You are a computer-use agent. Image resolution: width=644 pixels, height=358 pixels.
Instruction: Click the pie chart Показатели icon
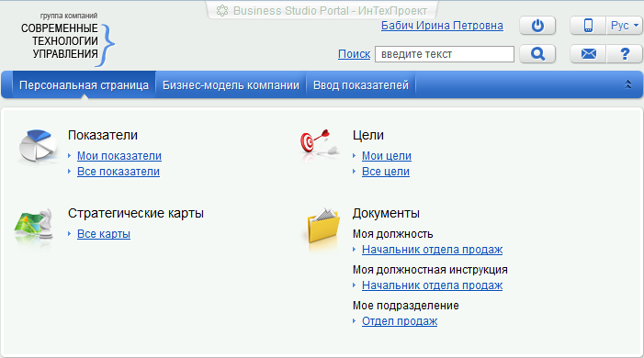[x=38, y=146]
